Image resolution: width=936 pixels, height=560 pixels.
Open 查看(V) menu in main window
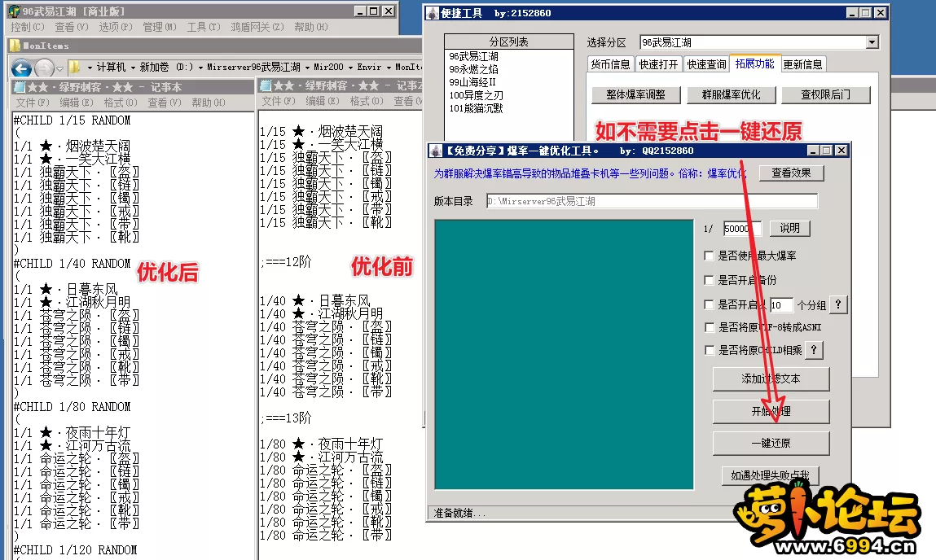click(x=71, y=27)
